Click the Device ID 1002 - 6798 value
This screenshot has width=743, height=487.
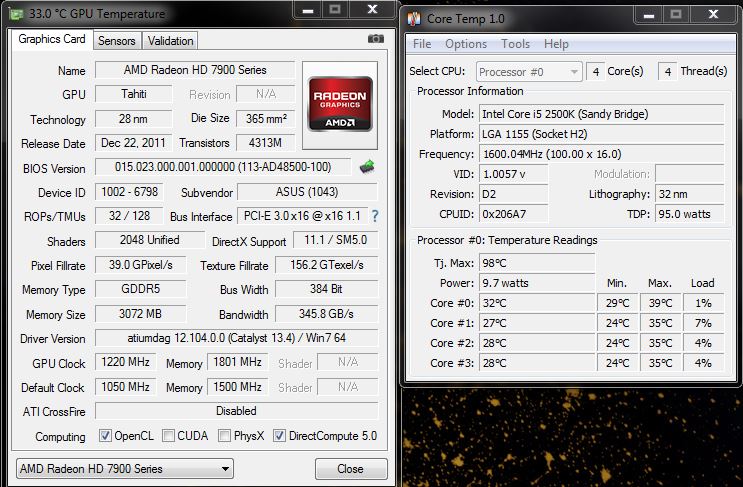(x=129, y=192)
